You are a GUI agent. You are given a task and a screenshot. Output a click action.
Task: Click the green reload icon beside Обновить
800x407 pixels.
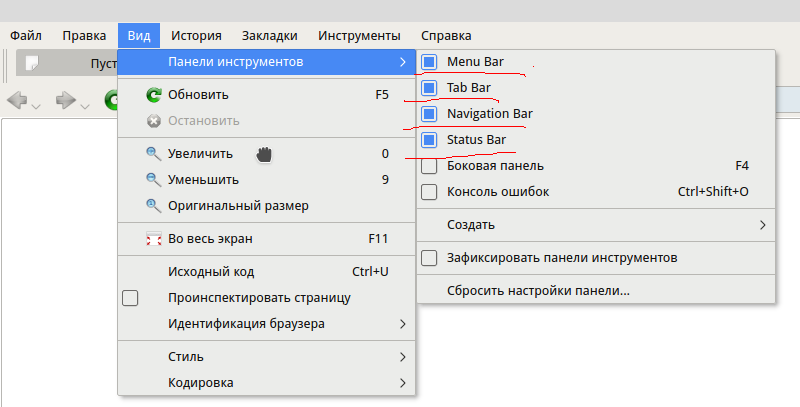pos(154,95)
